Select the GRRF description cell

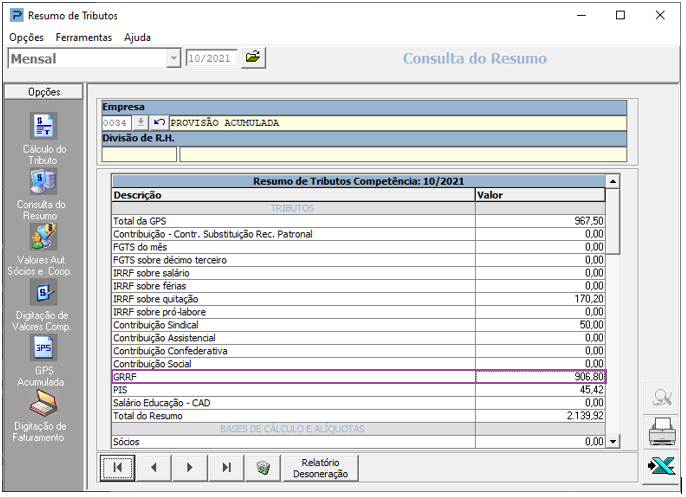(294, 377)
